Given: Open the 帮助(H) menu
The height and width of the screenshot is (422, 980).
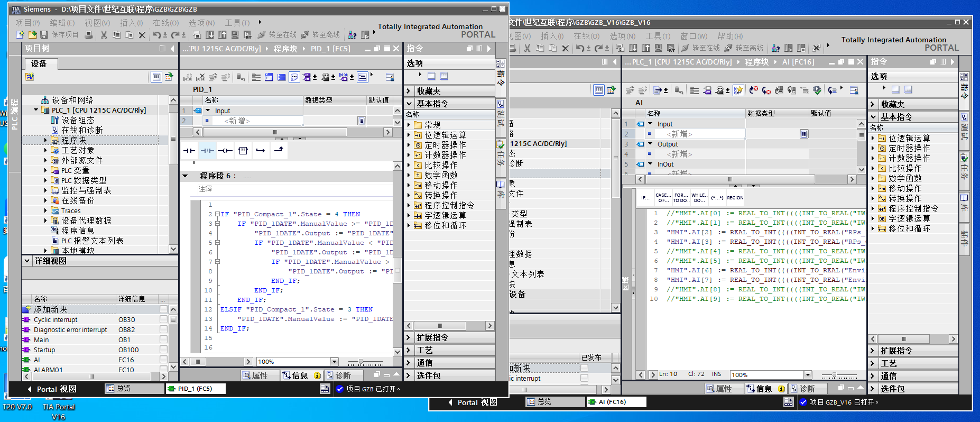Looking at the screenshot, I should coord(729,36).
